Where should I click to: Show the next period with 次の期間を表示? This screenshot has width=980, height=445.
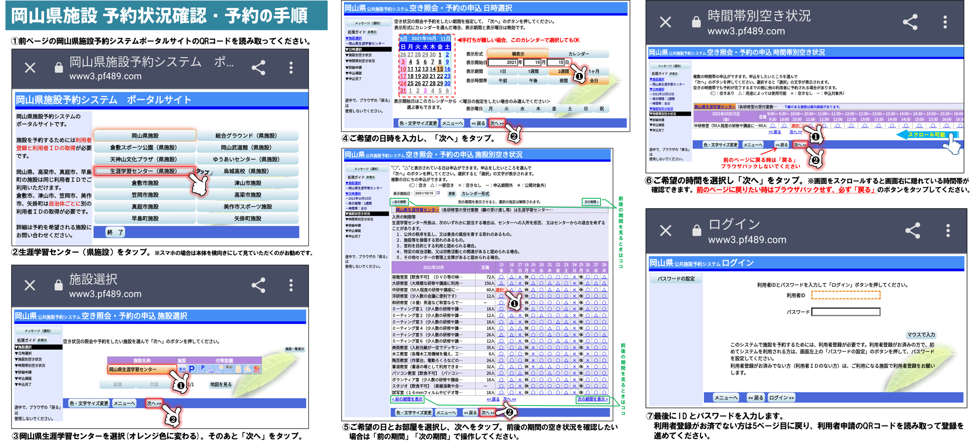592,399
